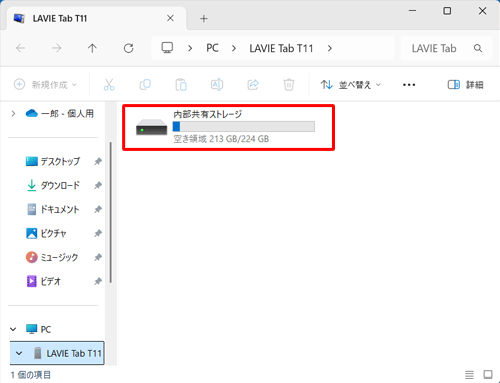Viewport: 500px width, 383px height.
Task: Open ドキュメント in quick access
Action: [53, 209]
